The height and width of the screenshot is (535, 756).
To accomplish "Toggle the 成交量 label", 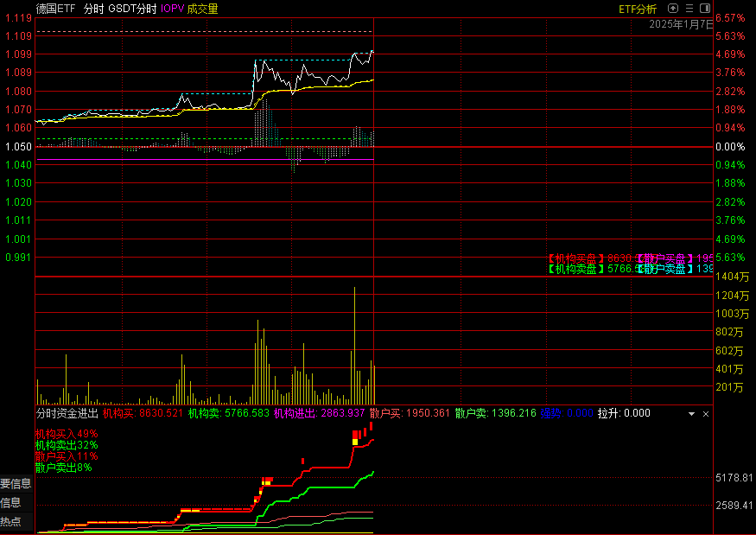I will pyautogui.click(x=203, y=9).
